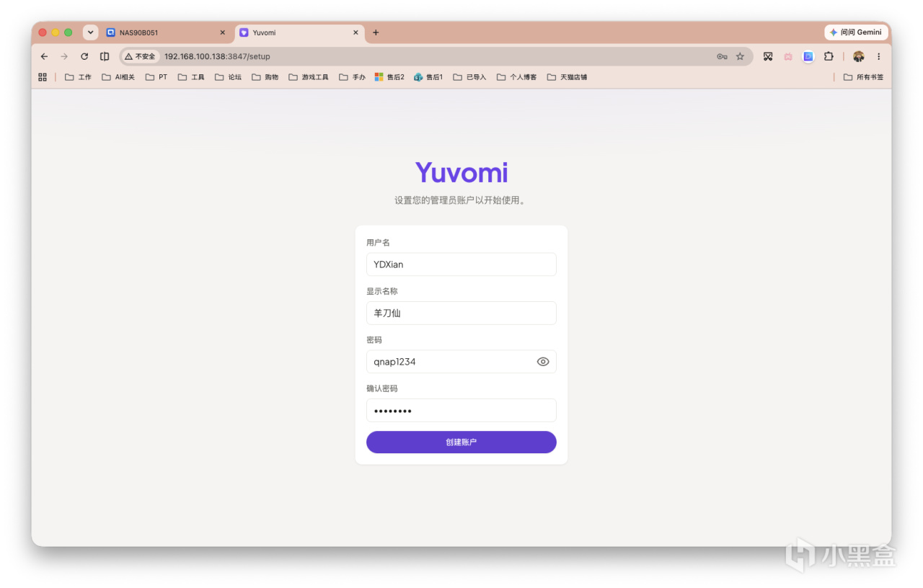The image size is (923, 588).
Task: Click the pink TV extension icon
Action: point(788,56)
